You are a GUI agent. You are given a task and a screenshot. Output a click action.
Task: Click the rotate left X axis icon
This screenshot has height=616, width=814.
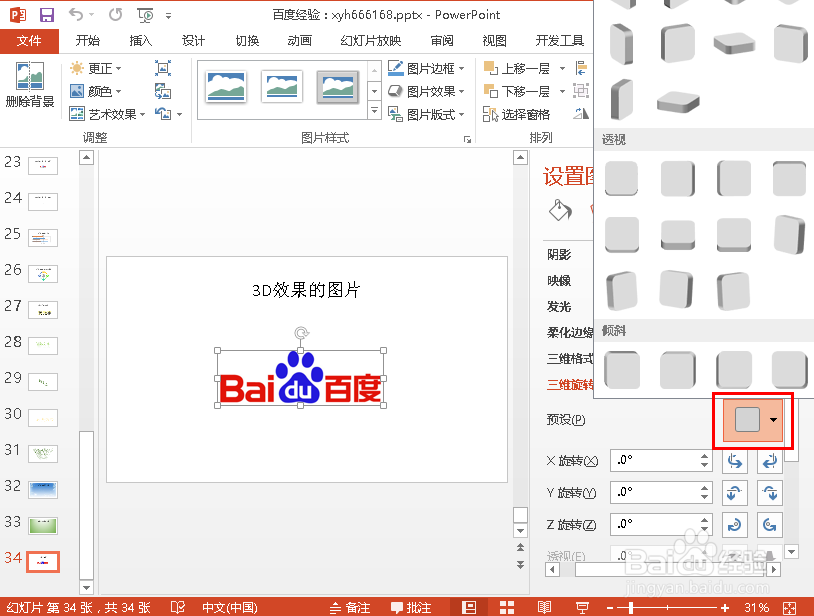coord(735,461)
